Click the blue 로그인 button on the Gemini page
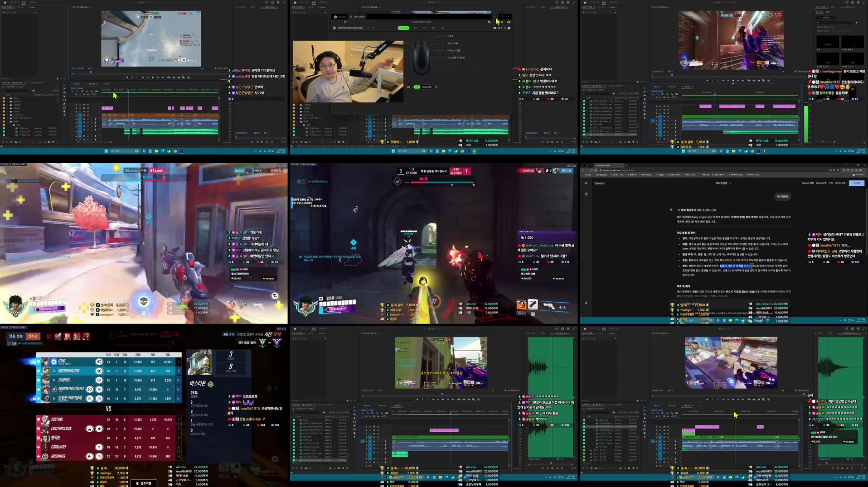868x487 pixels. (857, 183)
